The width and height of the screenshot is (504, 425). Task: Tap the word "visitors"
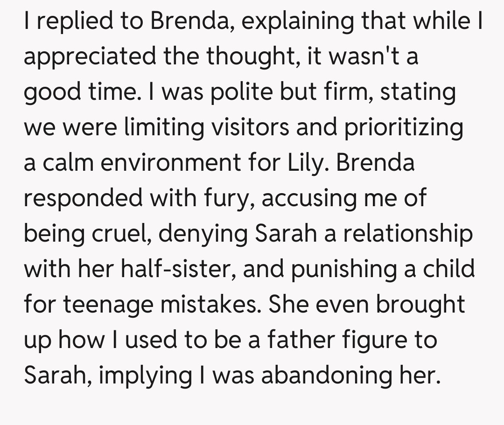click(x=251, y=127)
